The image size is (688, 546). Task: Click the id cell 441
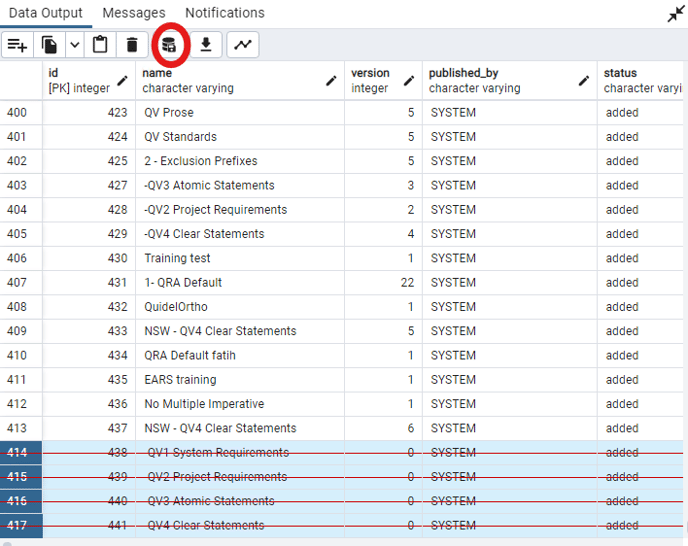click(x=89, y=525)
